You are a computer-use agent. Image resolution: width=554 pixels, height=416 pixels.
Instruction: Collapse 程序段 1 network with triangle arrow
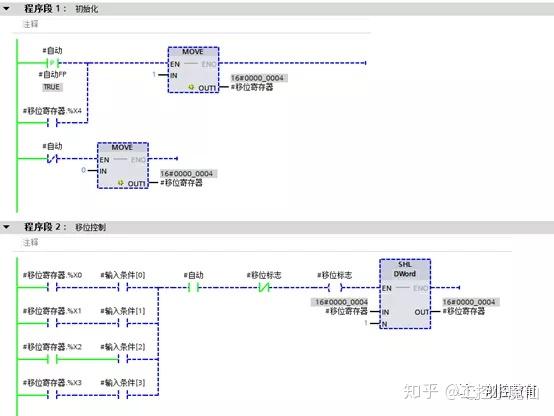[6, 8]
